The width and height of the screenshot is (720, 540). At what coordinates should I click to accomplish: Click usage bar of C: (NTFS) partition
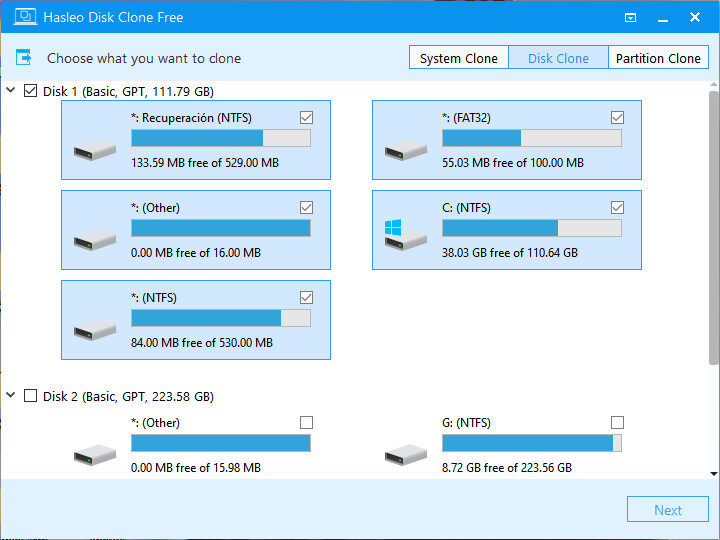[x=532, y=228]
